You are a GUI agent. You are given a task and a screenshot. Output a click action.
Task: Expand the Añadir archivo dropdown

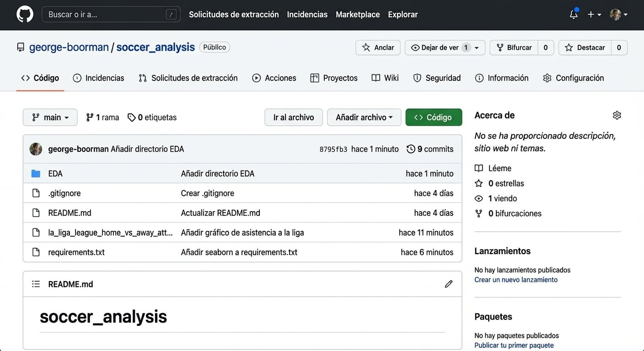click(x=364, y=117)
